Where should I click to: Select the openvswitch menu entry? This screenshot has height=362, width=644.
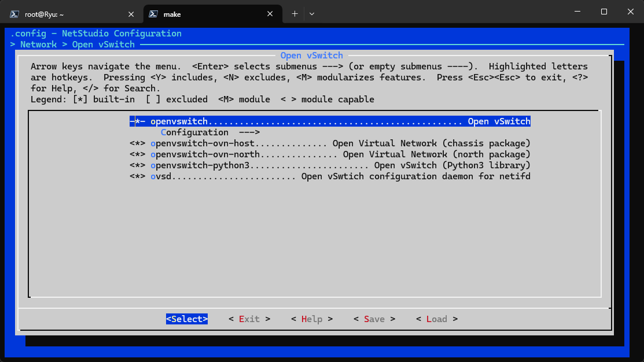click(330, 121)
